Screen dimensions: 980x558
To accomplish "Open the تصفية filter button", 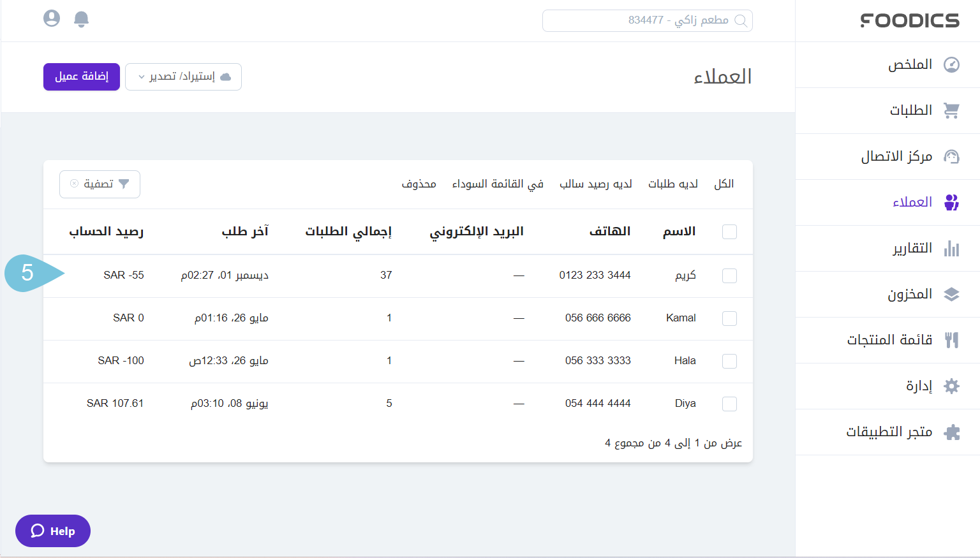I will pyautogui.click(x=100, y=184).
